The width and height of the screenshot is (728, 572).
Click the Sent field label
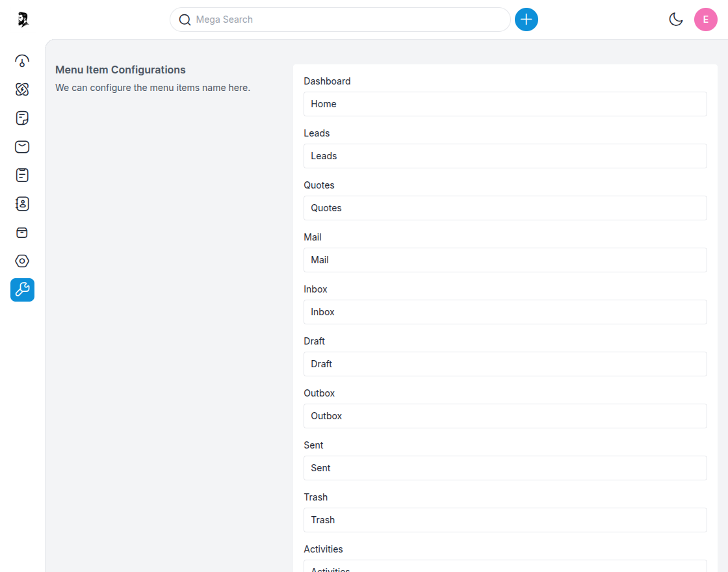point(313,445)
